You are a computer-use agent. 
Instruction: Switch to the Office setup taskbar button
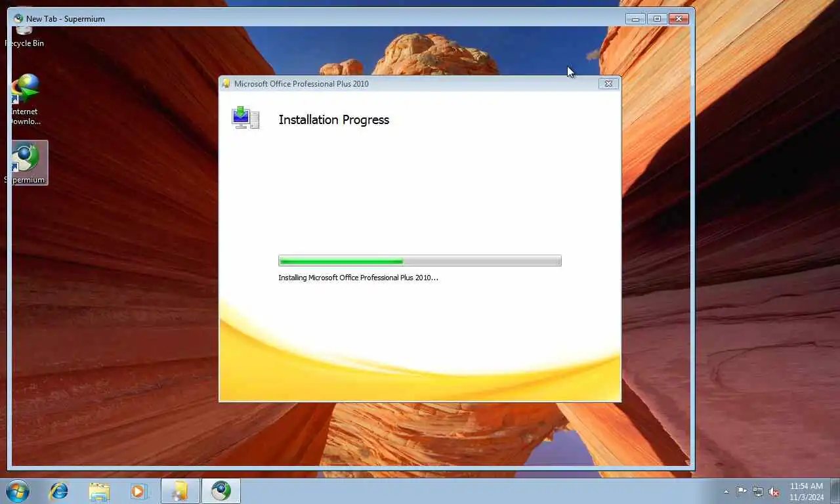click(x=180, y=491)
